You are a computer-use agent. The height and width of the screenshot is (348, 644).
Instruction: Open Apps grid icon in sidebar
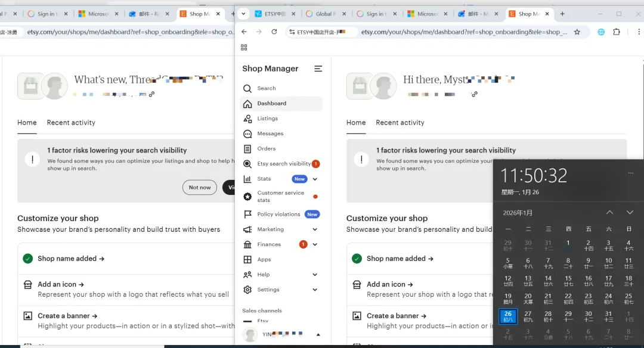point(247,259)
